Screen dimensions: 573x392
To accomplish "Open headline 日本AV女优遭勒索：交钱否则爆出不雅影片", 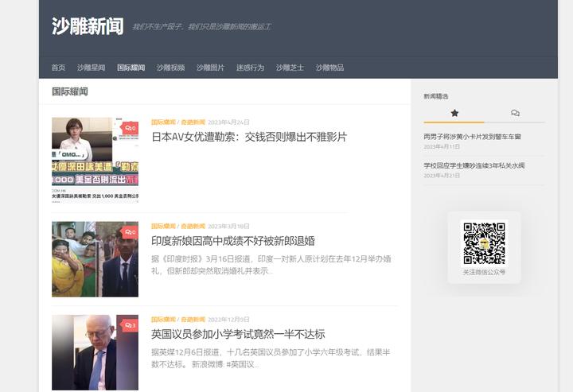I will point(249,138).
